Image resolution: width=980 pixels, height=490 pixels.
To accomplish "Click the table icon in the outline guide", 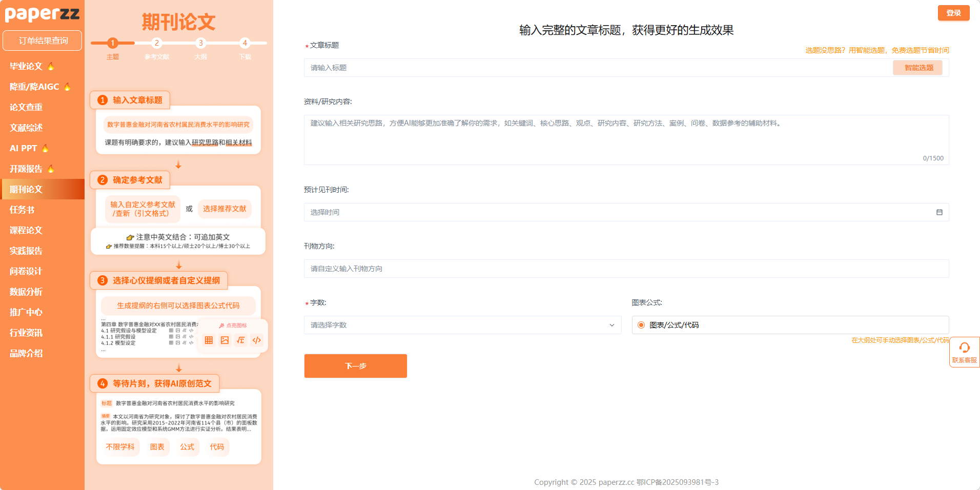I will pos(209,340).
